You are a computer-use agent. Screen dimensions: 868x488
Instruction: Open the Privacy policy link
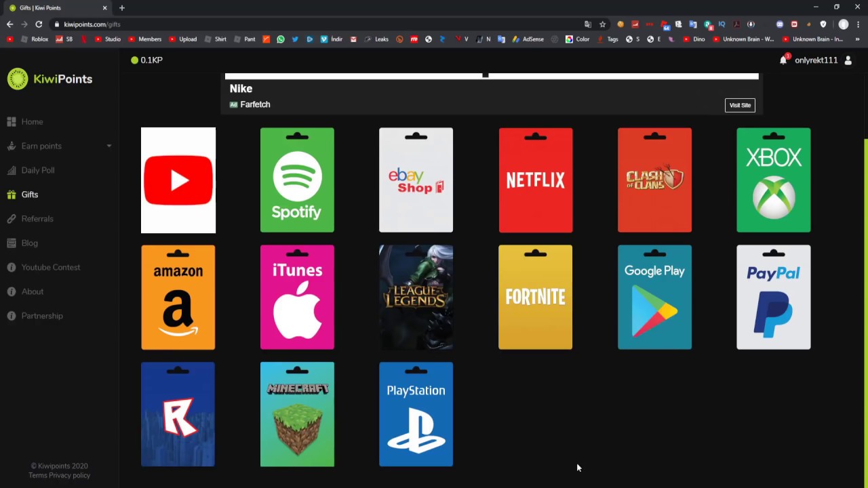pos(69,475)
